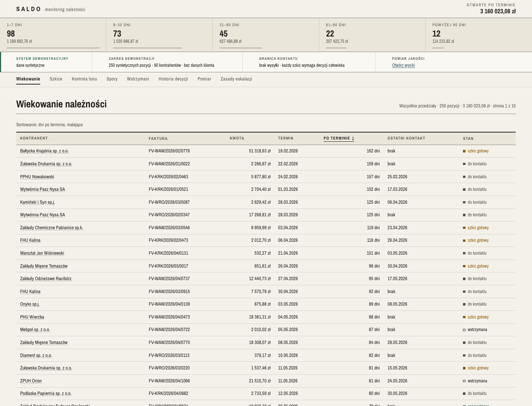Image resolution: width=532 pixels, height=406 pixels.
Task: Open the Wstrzymani tab
Action: [x=138, y=79]
